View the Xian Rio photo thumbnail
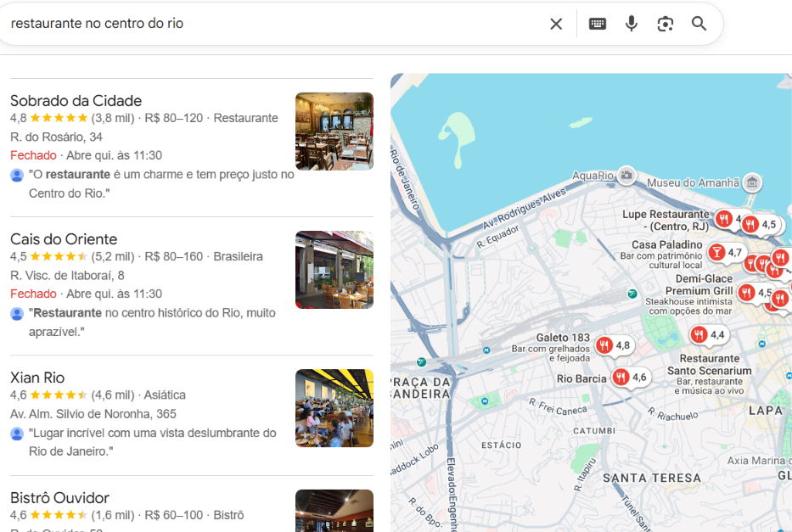This screenshot has height=532, width=792. tap(334, 408)
